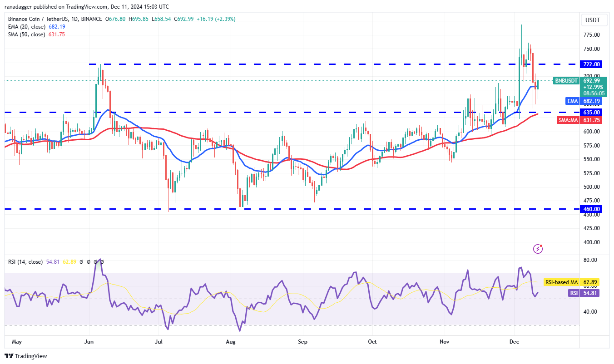Click the 600.00 price axis tick
614x364 pixels.
click(x=592, y=132)
